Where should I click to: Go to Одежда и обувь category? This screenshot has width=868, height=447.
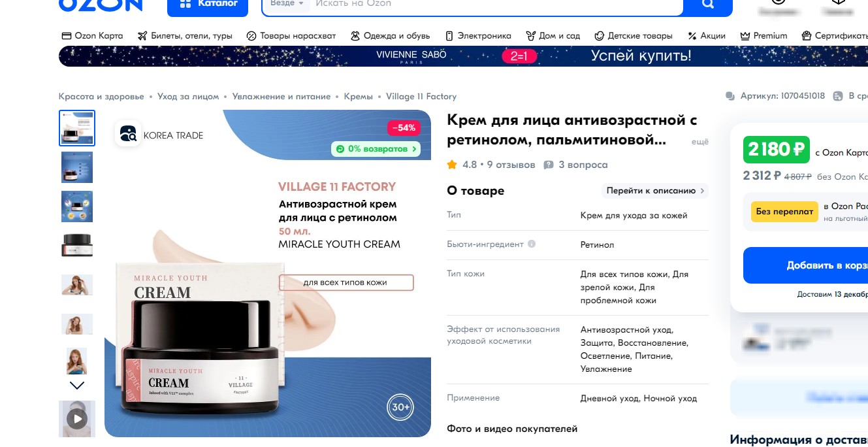390,36
